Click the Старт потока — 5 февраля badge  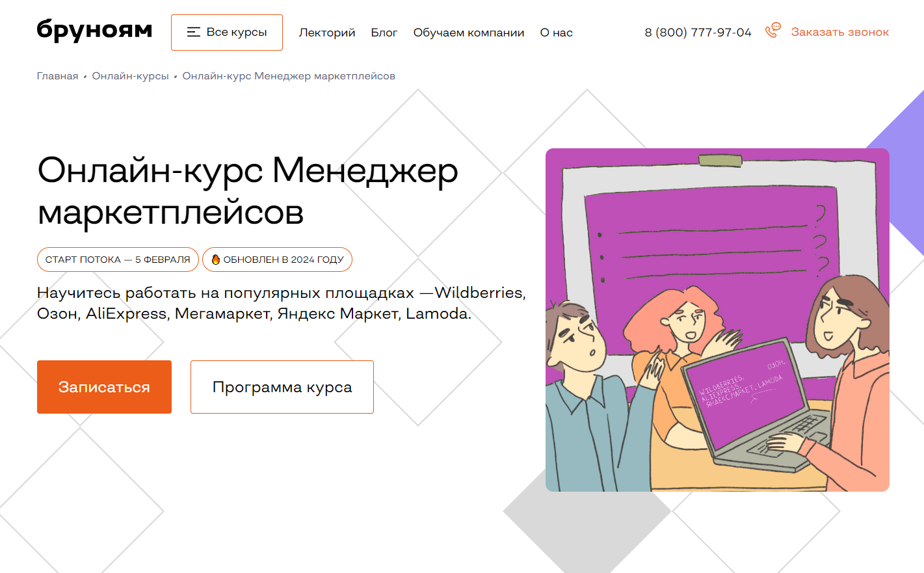(118, 260)
